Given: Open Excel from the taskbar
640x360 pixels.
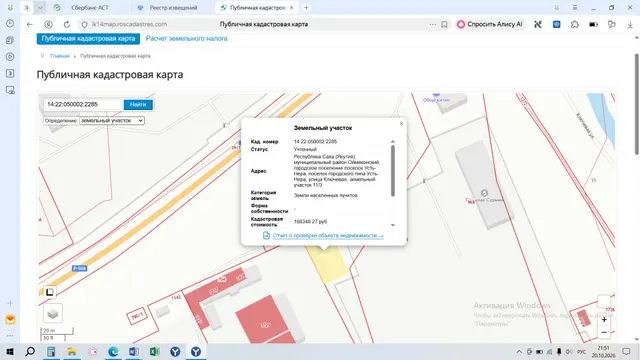Looking at the screenshot, I should 155,351.
